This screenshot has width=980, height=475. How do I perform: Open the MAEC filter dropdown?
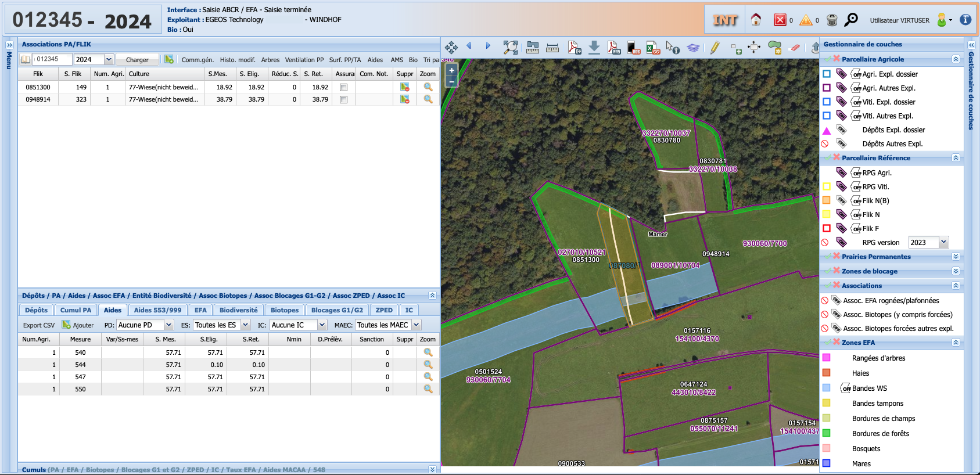416,325
